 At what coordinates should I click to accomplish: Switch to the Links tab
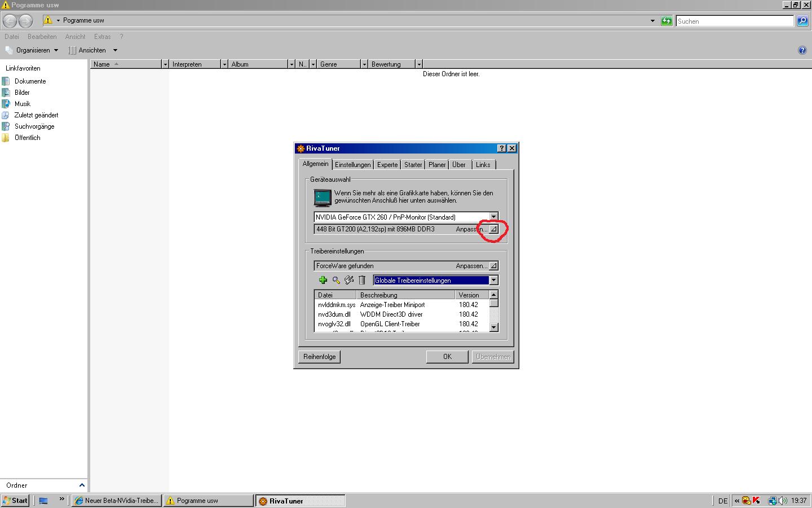[483, 165]
